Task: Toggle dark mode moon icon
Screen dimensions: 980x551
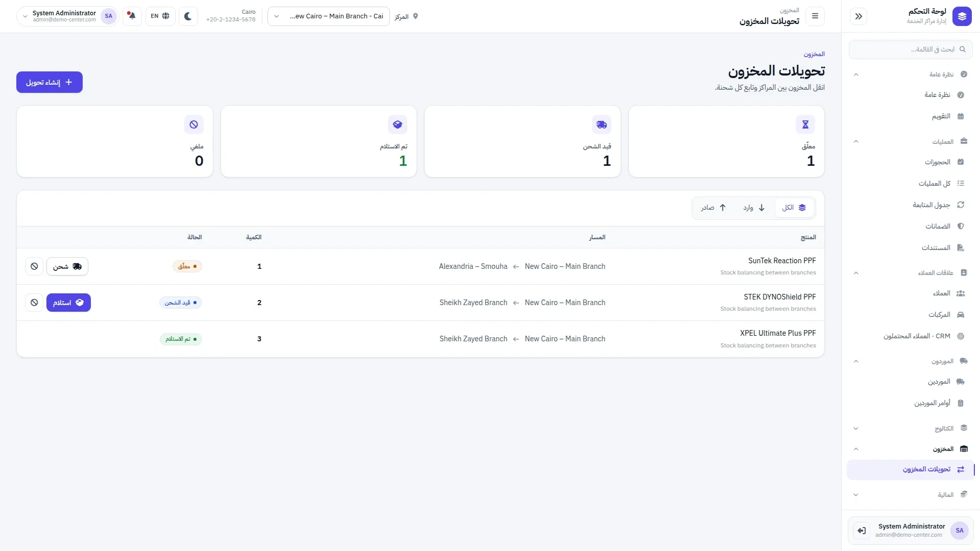Action: 188,16
